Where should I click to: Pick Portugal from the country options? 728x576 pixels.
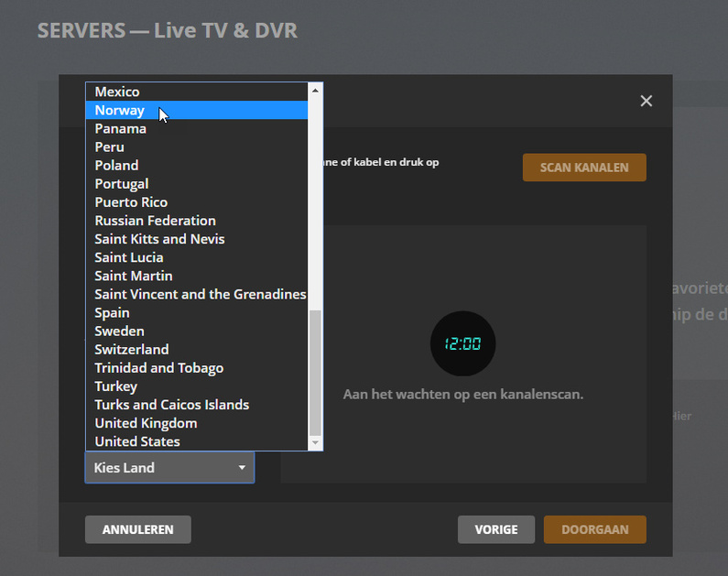197,184
